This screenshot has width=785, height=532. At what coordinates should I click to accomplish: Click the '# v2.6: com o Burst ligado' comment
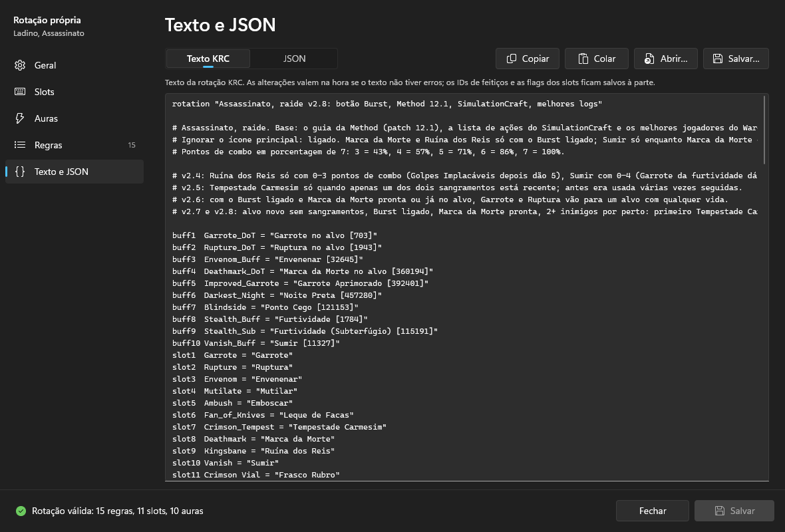(450, 199)
